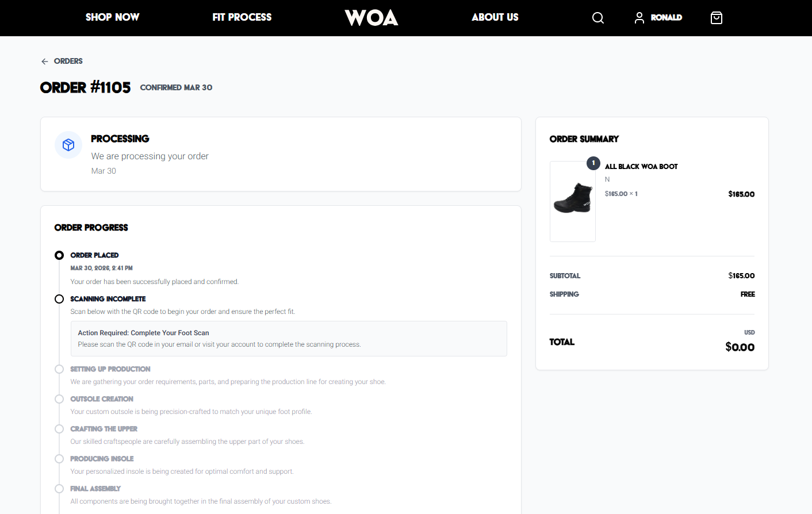Click the Order Placed progress connector line
Screen dimensions: 812x514
pos(59,277)
